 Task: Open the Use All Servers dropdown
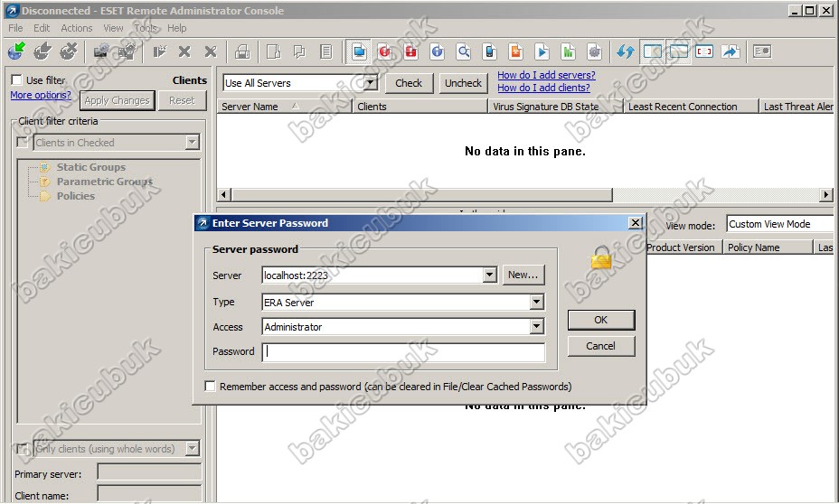point(370,83)
